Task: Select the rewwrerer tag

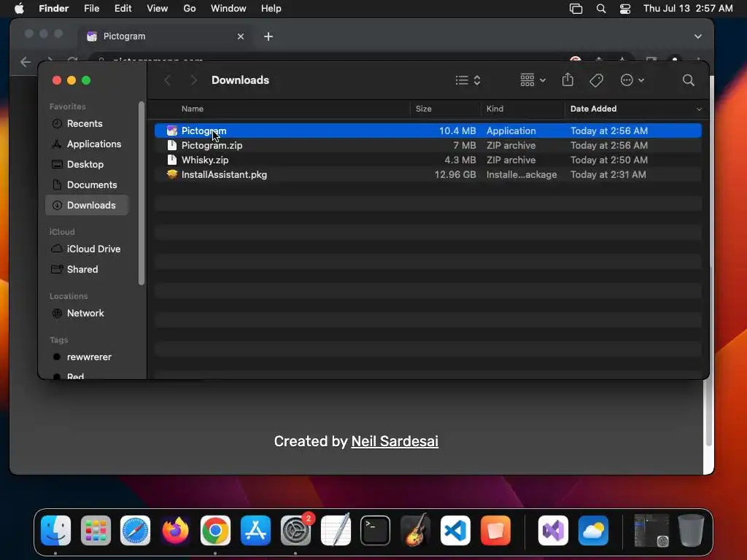Action: pos(87,357)
